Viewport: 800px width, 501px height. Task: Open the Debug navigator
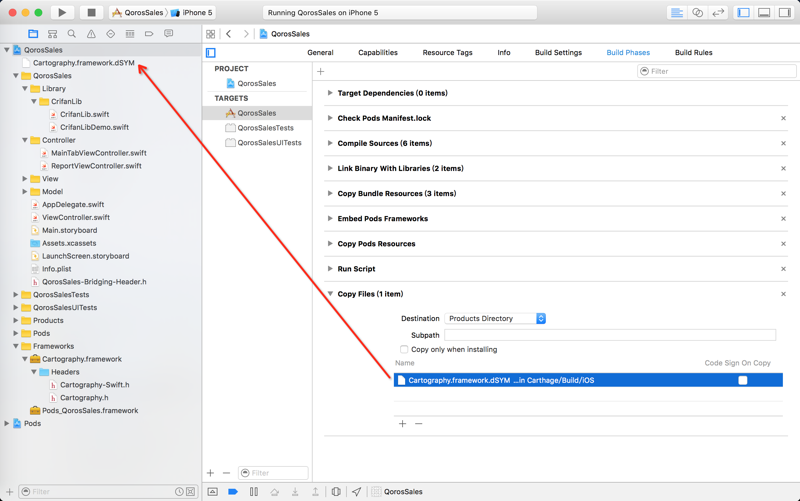[x=130, y=34]
